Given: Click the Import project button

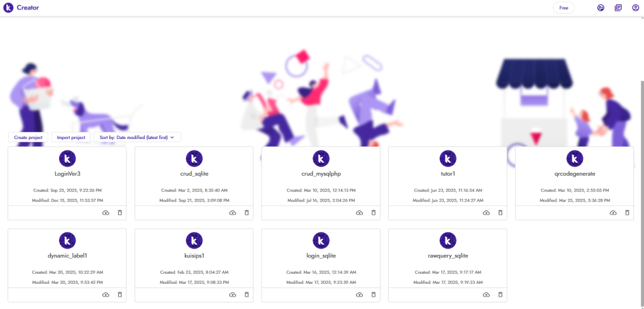Looking at the screenshot, I should tap(71, 137).
